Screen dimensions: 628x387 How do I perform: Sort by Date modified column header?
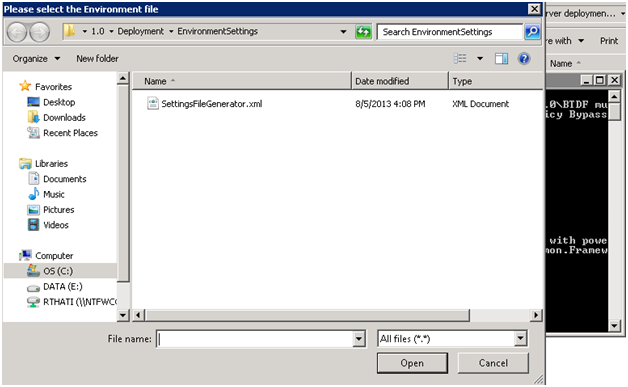(x=400, y=81)
